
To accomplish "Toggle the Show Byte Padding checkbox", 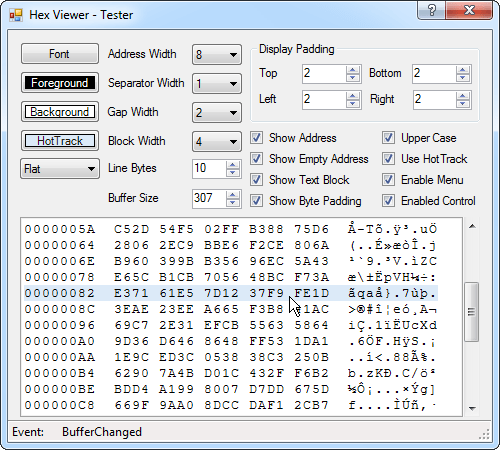I will 256,201.
